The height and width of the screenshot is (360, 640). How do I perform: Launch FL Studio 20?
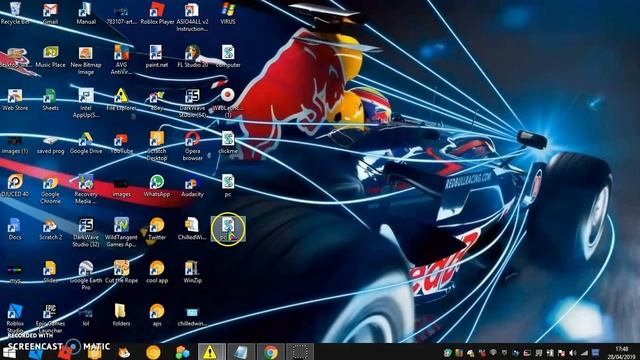(192, 56)
